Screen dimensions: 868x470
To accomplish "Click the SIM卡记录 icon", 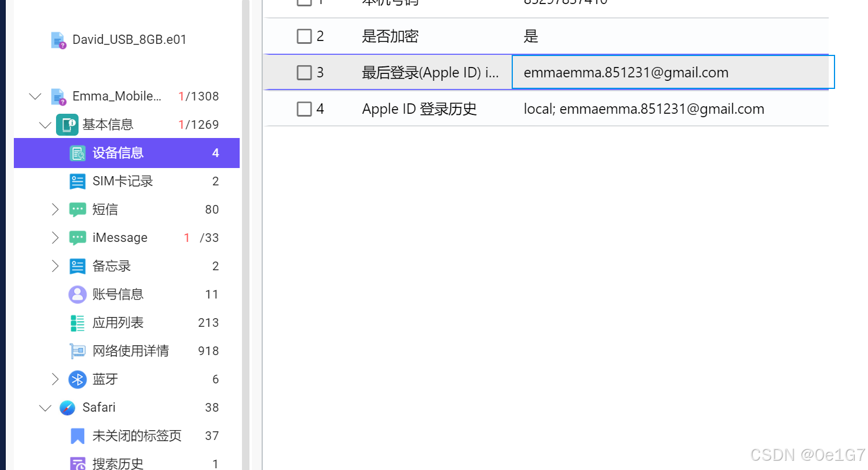I will click(x=77, y=181).
